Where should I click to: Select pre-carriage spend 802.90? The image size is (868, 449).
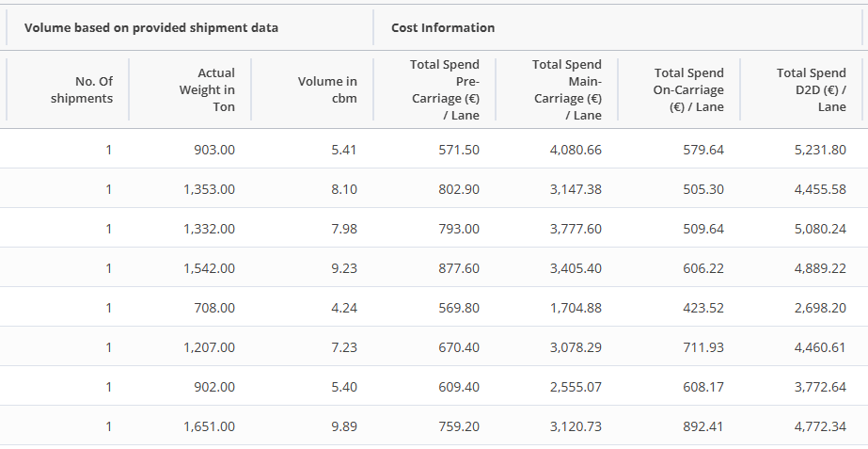coord(459,189)
